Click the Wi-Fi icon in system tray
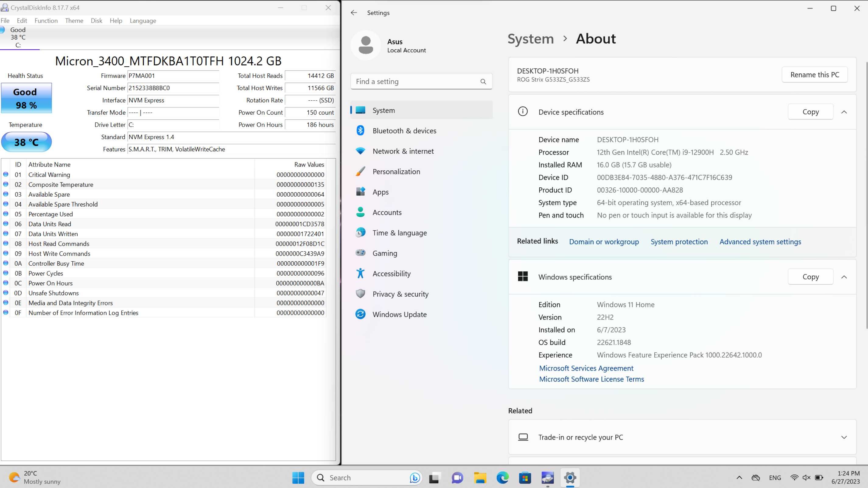The height and width of the screenshot is (488, 868). click(794, 478)
